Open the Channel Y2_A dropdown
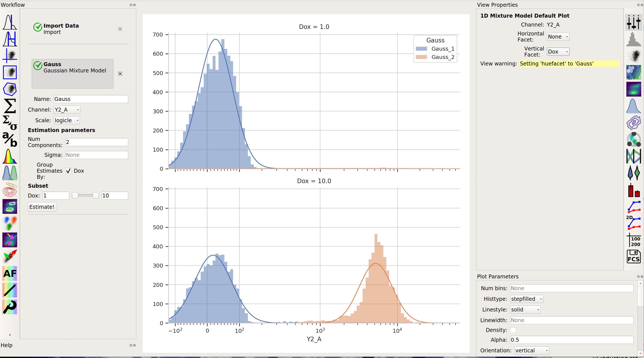 pos(67,110)
